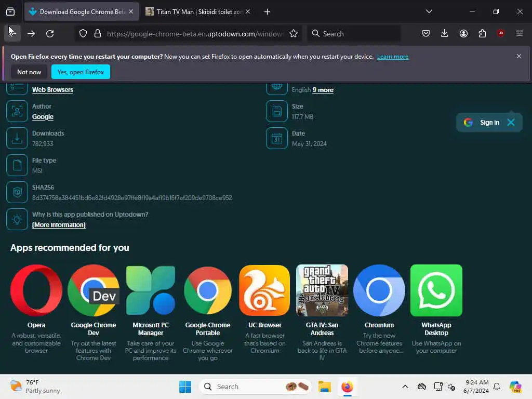Screen dimensions: 532x399
Task: Open the tracking protection shield icon
Action: point(83,34)
